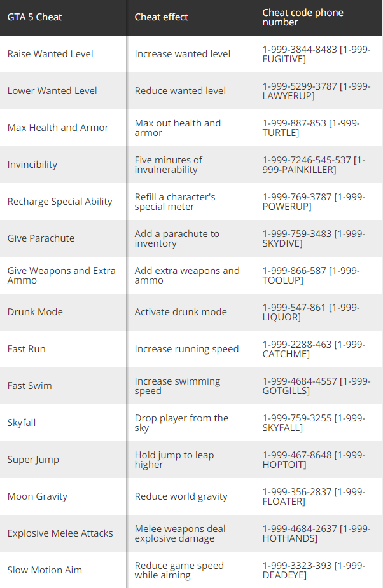The width and height of the screenshot is (383, 588).
Task: Click the "Activate drunk mode" effect text
Action: tap(181, 312)
